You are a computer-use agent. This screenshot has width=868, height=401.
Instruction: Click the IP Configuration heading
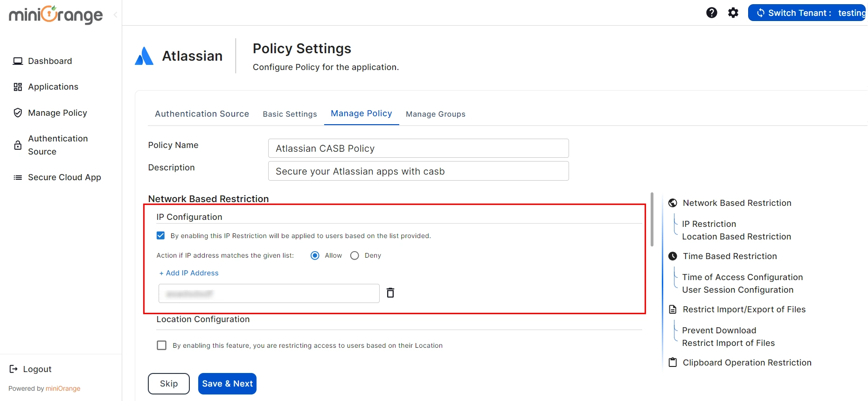[189, 217]
